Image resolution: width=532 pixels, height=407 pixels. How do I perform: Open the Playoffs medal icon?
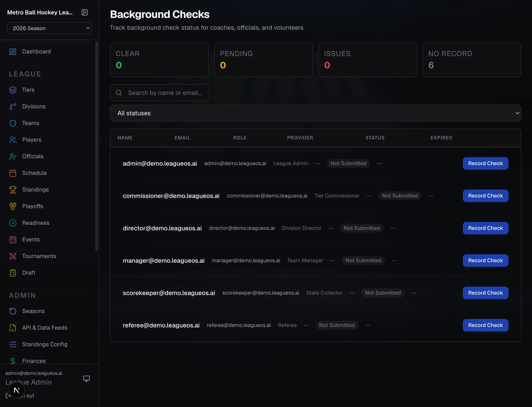click(13, 206)
